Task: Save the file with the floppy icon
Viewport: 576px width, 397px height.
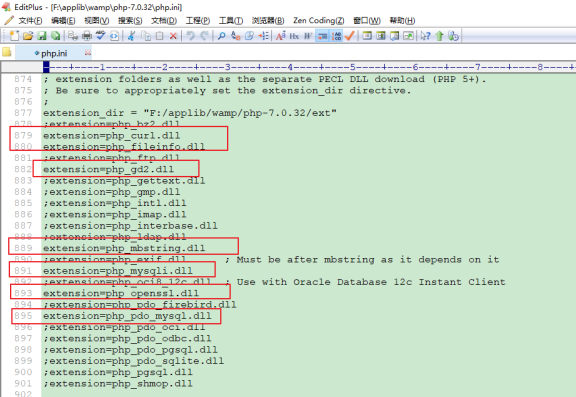Action: (x=42, y=36)
